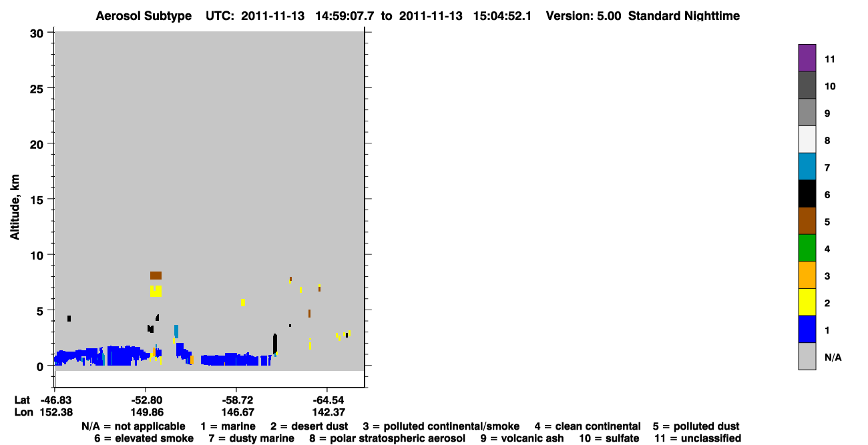This screenshot has height=445, width=868.
Task: Click the yellow desert dust block near 7 km
Action: [156, 292]
